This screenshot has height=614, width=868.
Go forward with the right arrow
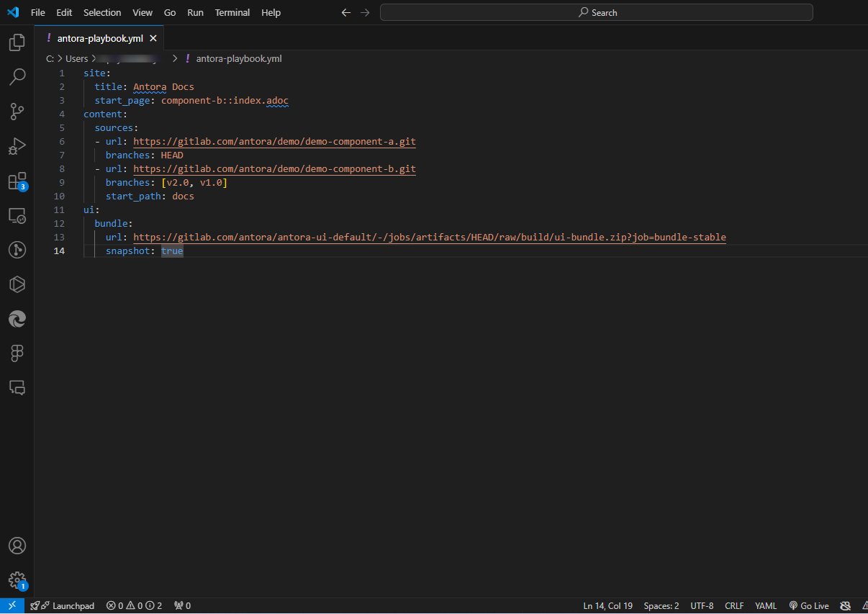(x=365, y=12)
